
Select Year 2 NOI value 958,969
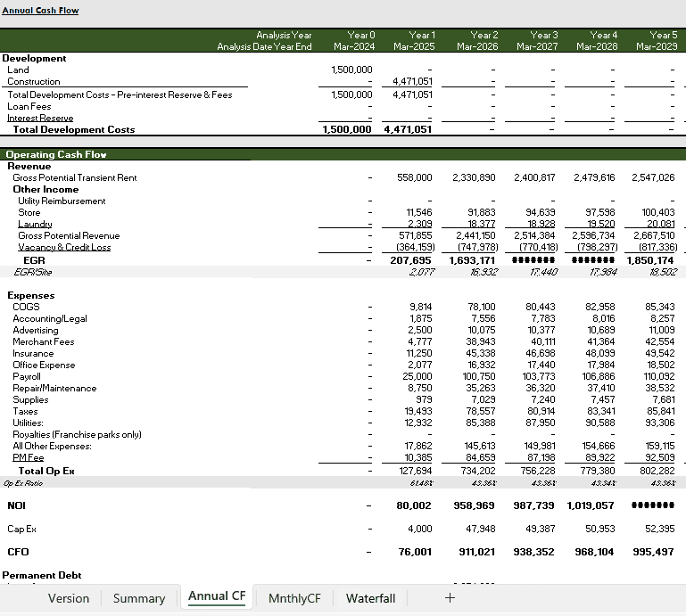[x=474, y=505]
